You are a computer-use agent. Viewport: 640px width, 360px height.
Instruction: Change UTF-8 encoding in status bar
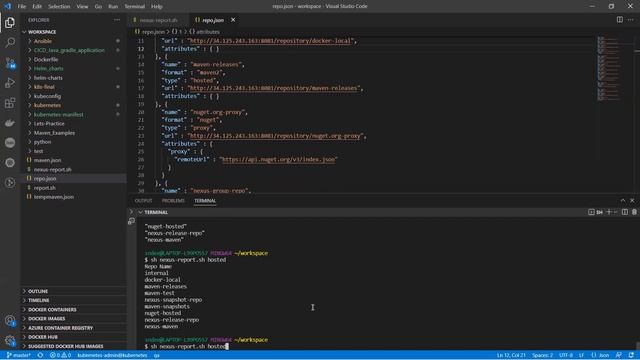(566, 355)
